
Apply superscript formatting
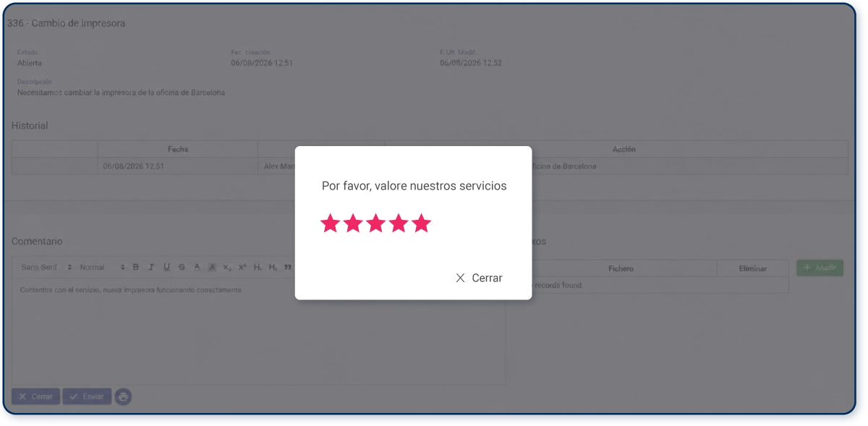[x=242, y=268]
